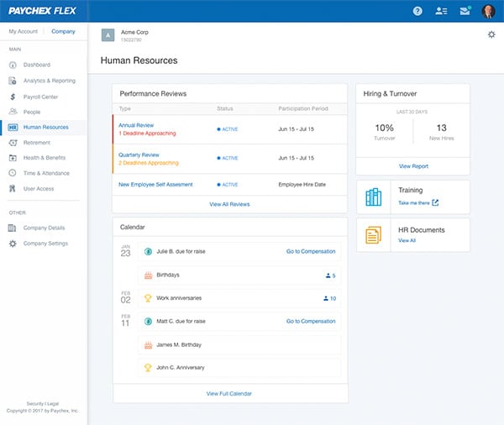Open Time & Attendance menu item
The height and width of the screenshot is (425, 504).
point(46,173)
